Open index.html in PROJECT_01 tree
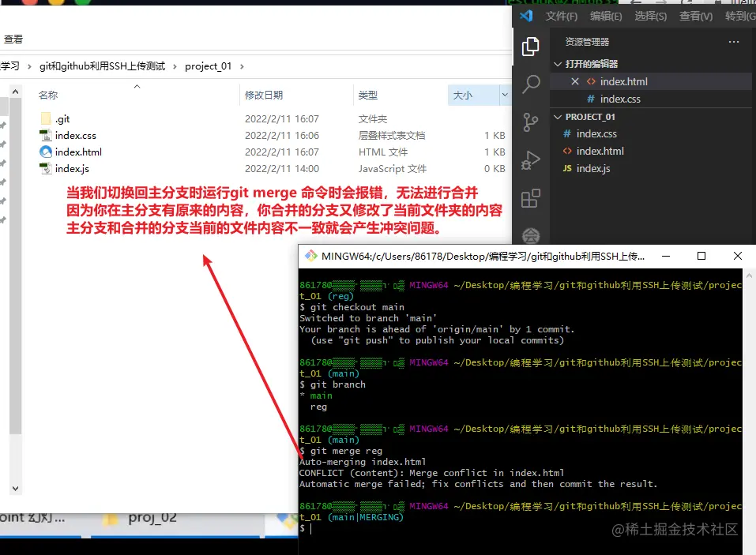Screen dimensions: 756x555 (x=600, y=151)
